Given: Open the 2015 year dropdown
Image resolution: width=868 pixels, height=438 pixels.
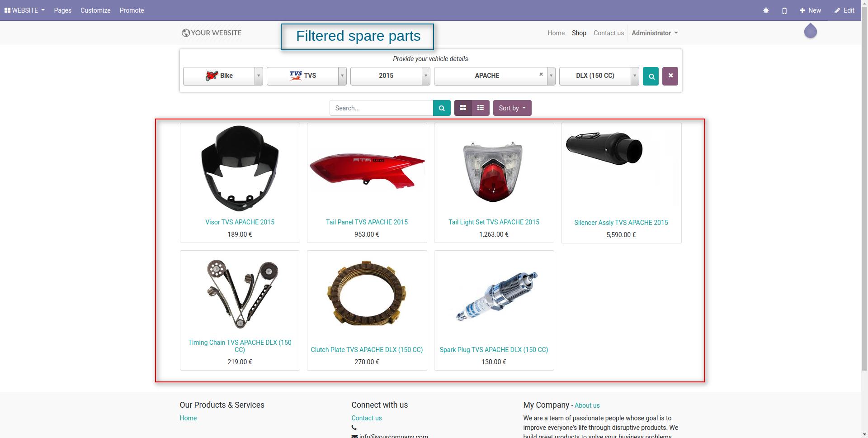Looking at the screenshot, I should (x=390, y=76).
